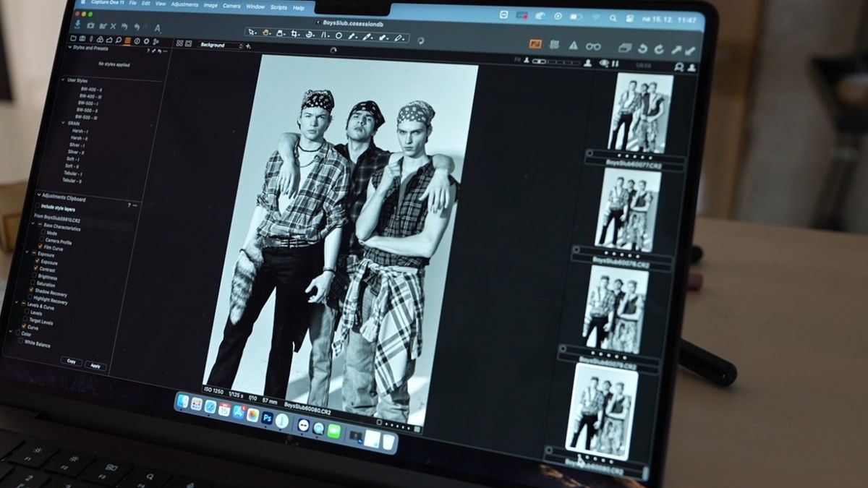Toggle the exposure warning triangle icon
The width and height of the screenshot is (868, 488).
[573, 46]
